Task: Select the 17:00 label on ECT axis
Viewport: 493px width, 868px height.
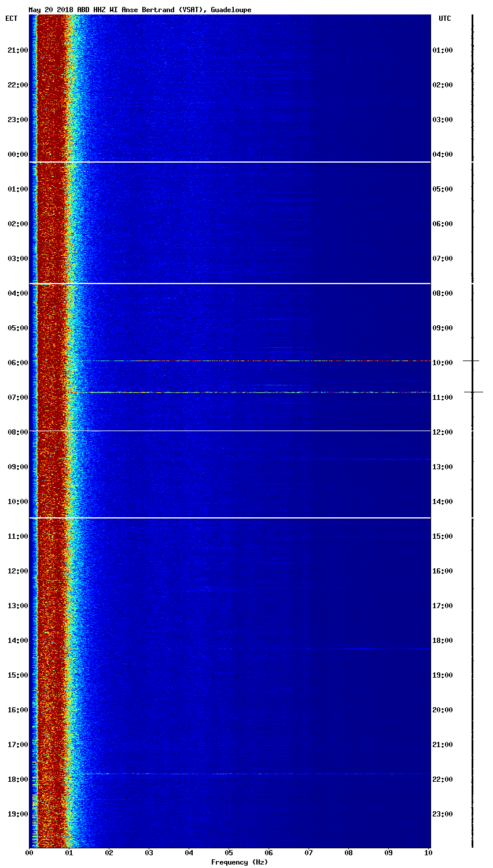Action: pos(17,745)
